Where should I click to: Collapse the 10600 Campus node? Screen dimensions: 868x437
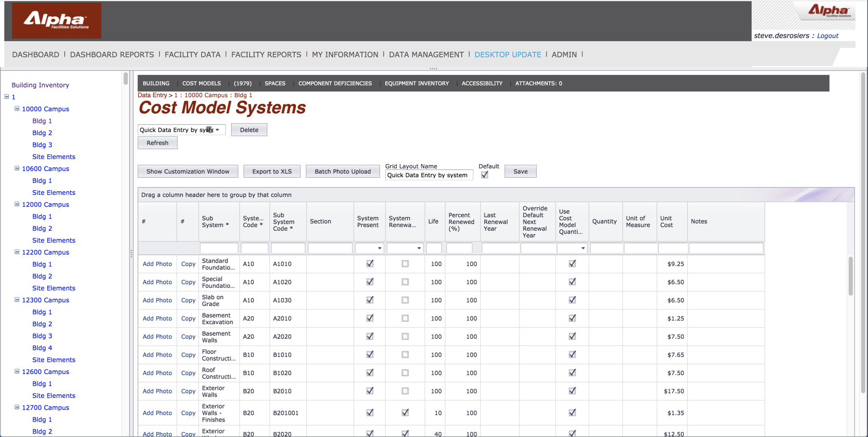point(17,168)
